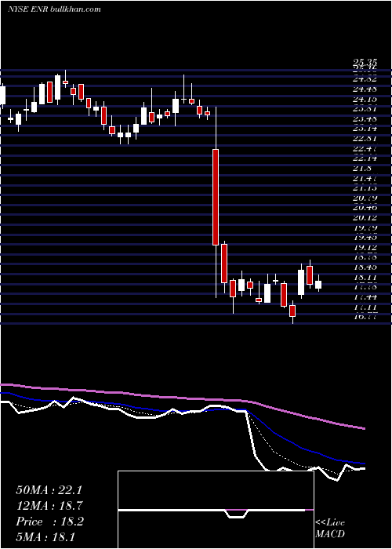Screen dimensions: 392x549
Task: Select the 20.79 price axis label
Action: coord(365,198)
